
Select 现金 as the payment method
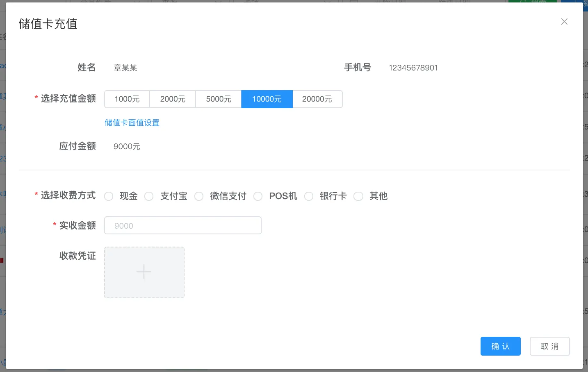109,197
